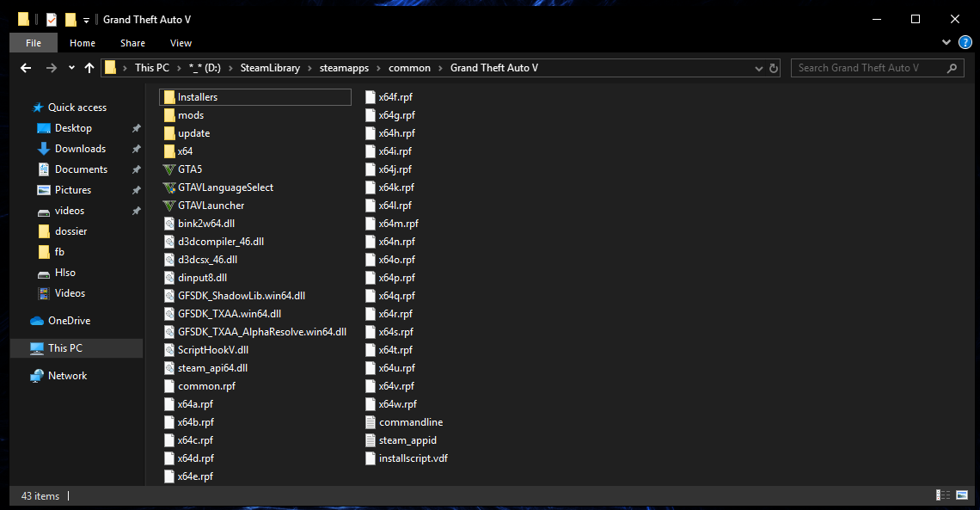Select the x64w.rpf file name

[397, 404]
